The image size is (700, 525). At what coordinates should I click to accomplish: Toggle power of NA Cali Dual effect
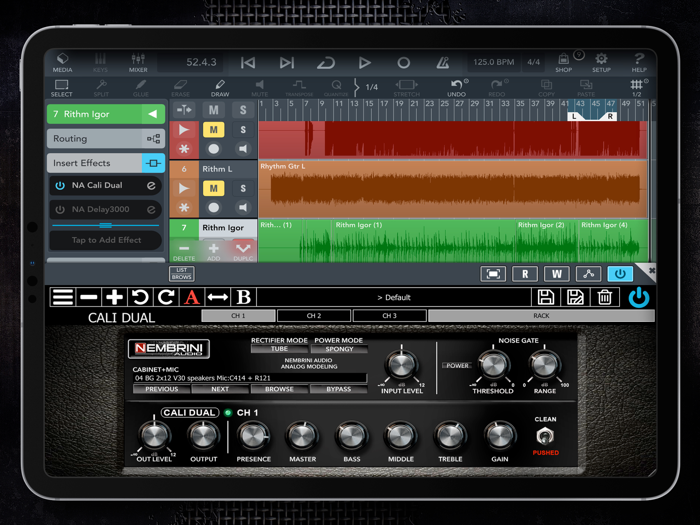point(60,185)
